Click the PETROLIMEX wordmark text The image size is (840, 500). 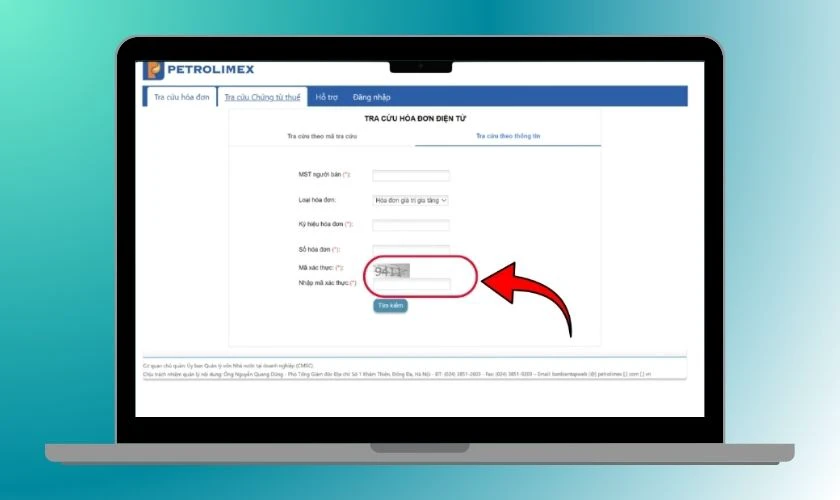click(x=210, y=70)
